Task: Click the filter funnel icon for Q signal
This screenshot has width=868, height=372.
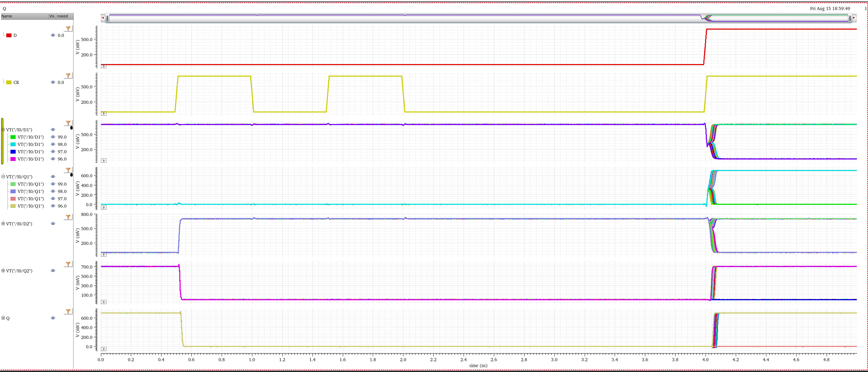Action: tap(68, 311)
